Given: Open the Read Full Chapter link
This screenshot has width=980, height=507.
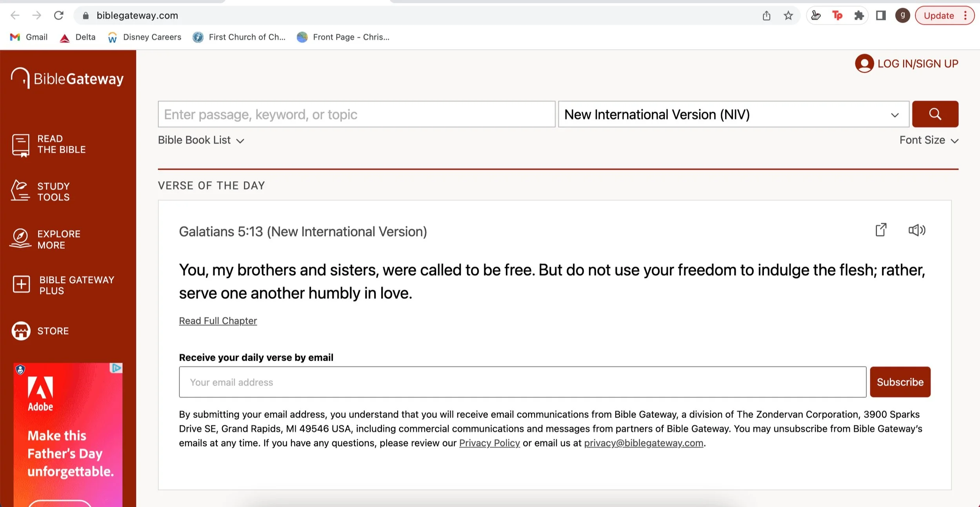Looking at the screenshot, I should [x=218, y=321].
